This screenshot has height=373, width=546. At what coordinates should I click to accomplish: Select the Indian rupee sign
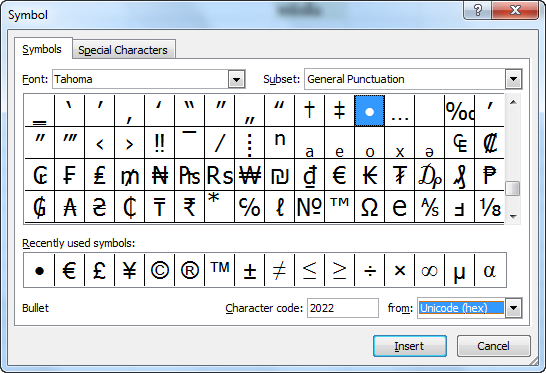[190, 207]
